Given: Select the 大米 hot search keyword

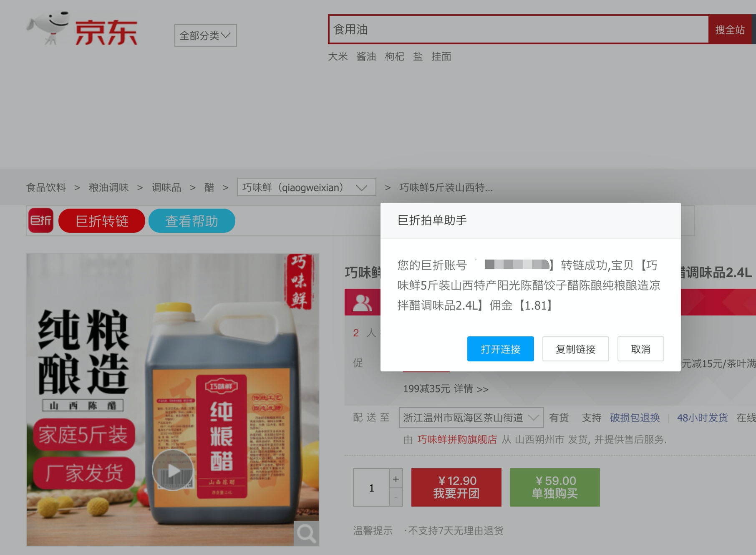Looking at the screenshot, I should [x=338, y=56].
